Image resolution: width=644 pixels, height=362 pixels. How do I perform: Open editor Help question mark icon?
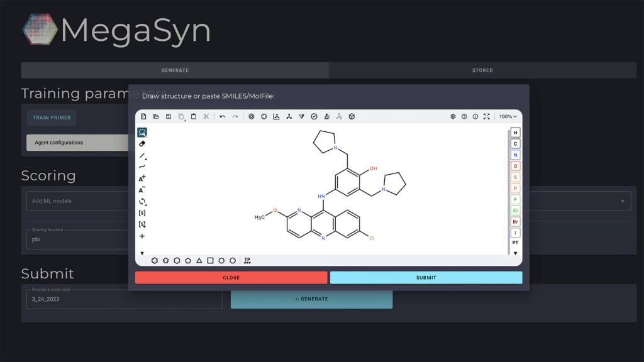[x=464, y=116]
